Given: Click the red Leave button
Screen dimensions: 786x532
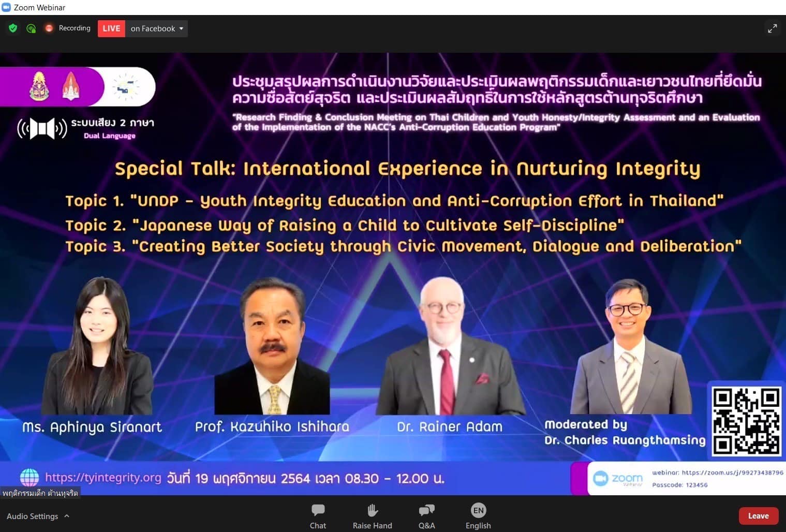Looking at the screenshot, I should [x=758, y=516].
